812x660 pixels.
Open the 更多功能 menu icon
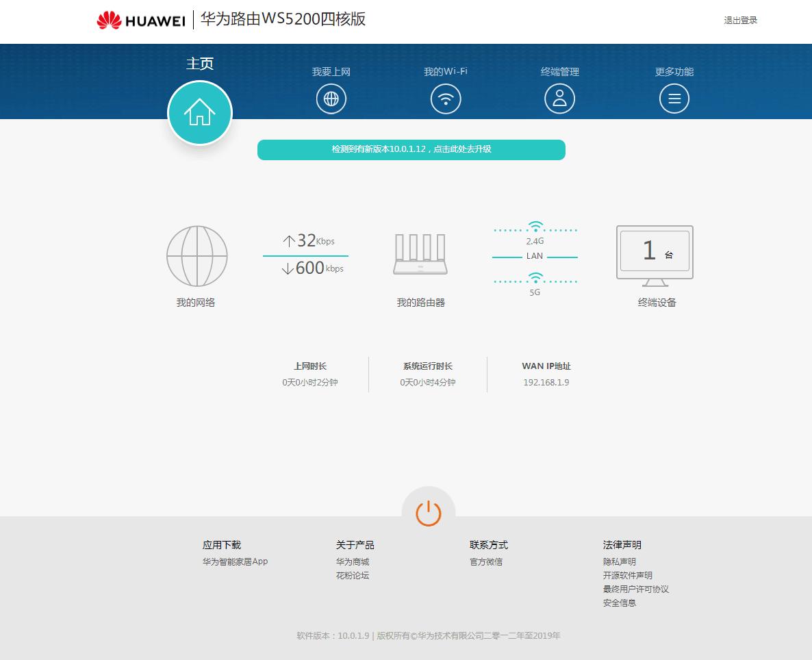point(674,98)
